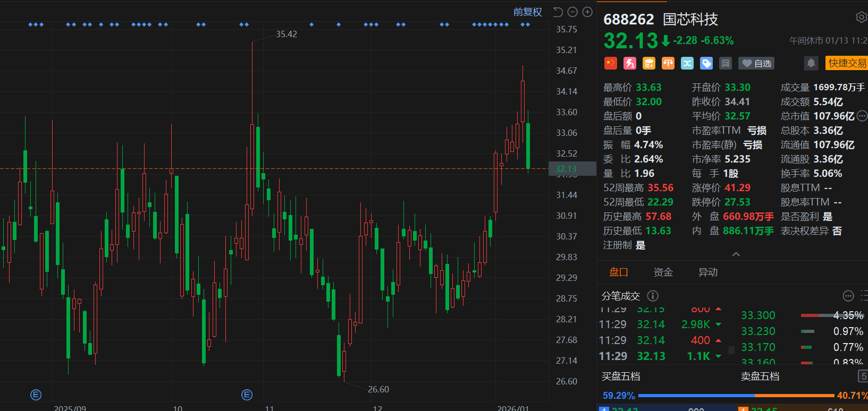Switch to the 资金 tab
Image resolution: width=868 pixels, height=411 pixels.
[x=663, y=272]
